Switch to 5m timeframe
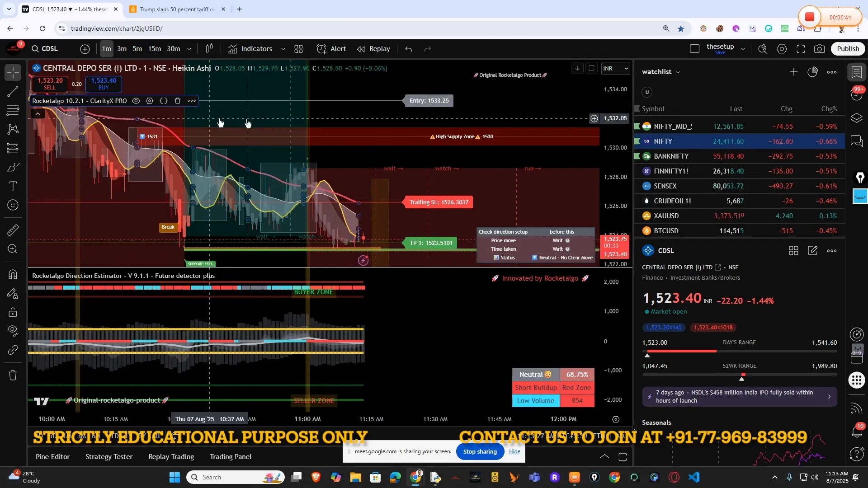 pos(137,49)
